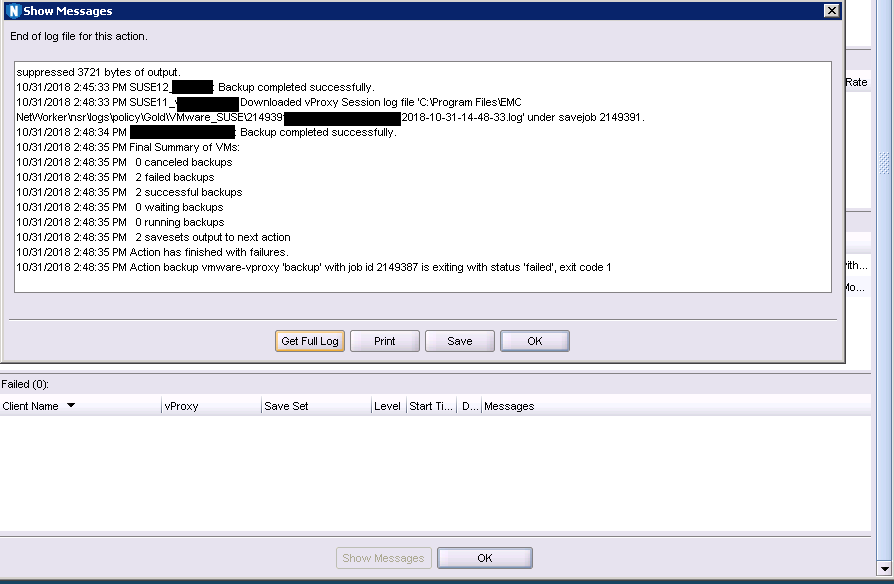Click the Messages column header
Viewport: 894px width, 584px height.
676,406
